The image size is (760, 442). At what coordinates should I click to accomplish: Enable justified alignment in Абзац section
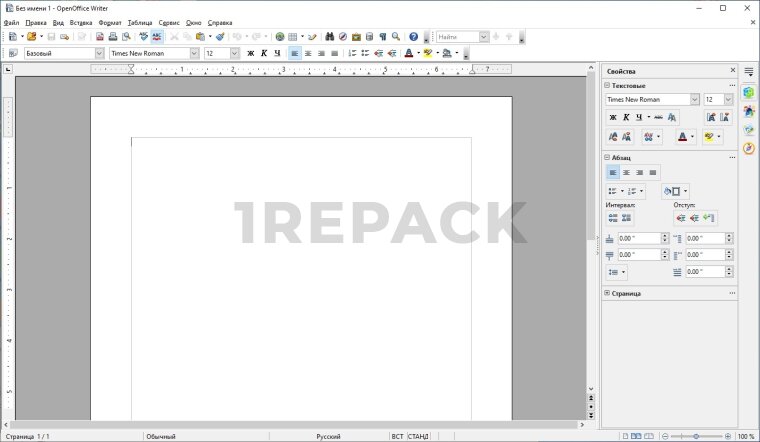[652, 172]
